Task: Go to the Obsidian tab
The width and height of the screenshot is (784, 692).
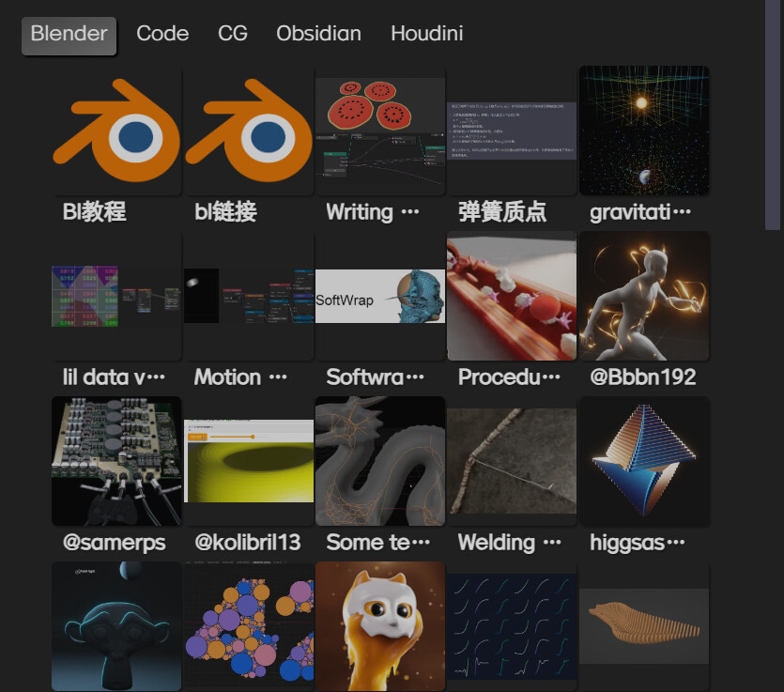Action: pyautogui.click(x=318, y=34)
